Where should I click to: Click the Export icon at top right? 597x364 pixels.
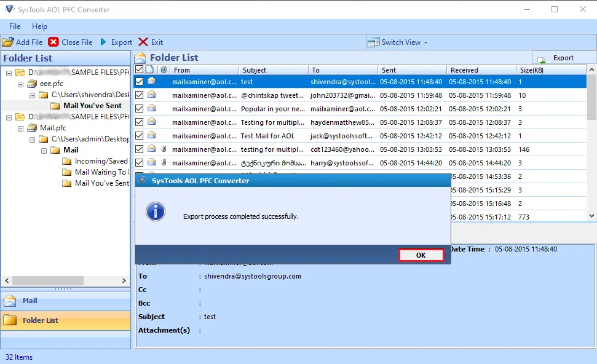click(x=542, y=59)
